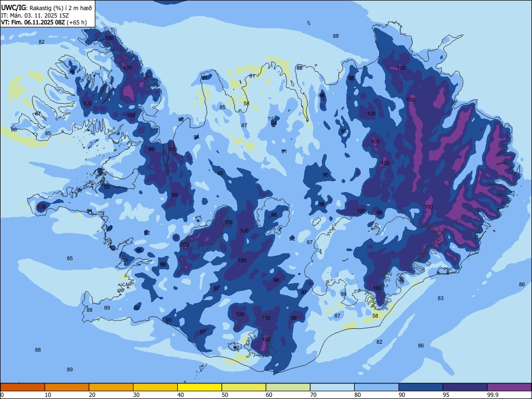Viewport: 532px width, 399px height.
Task: Pick the pale green 60–70 legend swatch
Action: coord(288,387)
